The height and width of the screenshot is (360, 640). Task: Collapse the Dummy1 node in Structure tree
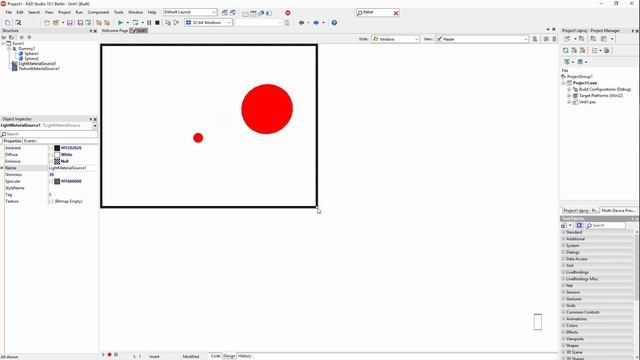[9, 49]
